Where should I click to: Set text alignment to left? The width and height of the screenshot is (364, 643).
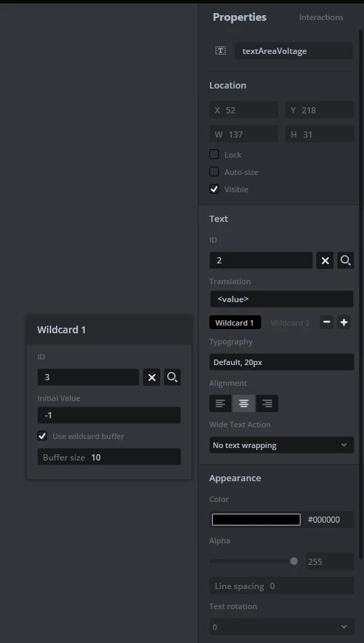(x=220, y=404)
